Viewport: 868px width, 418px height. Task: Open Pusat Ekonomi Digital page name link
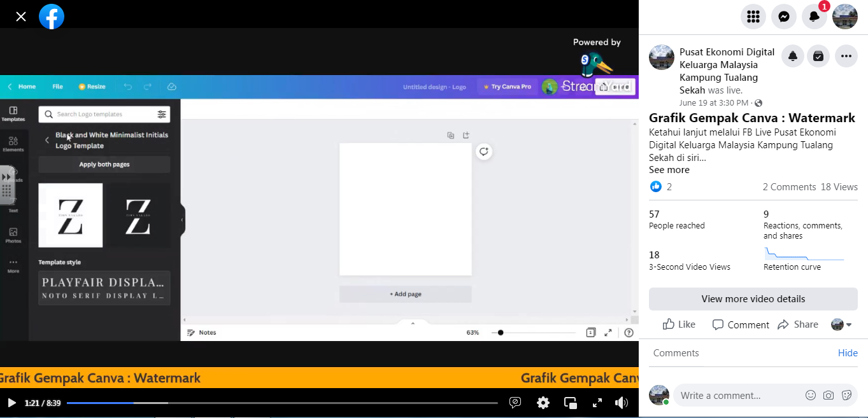(x=727, y=71)
